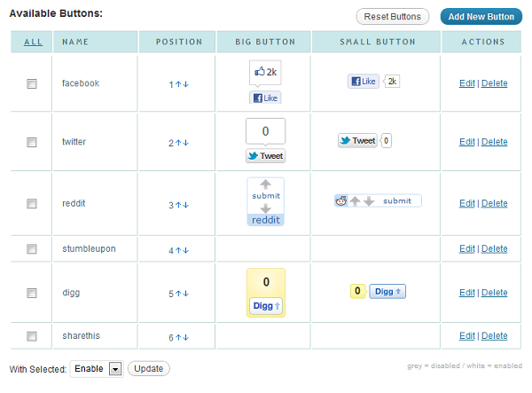This screenshot has height=393, width=532.
Task: Click the big twitter count box showing 0
Action: (x=266, y=131)
